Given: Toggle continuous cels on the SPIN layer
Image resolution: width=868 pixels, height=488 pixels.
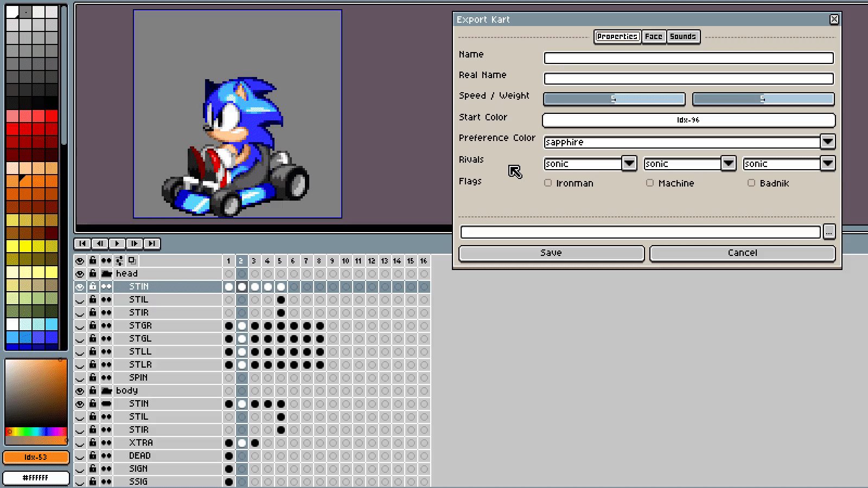Looking at the screenshot, I should 106,378.
